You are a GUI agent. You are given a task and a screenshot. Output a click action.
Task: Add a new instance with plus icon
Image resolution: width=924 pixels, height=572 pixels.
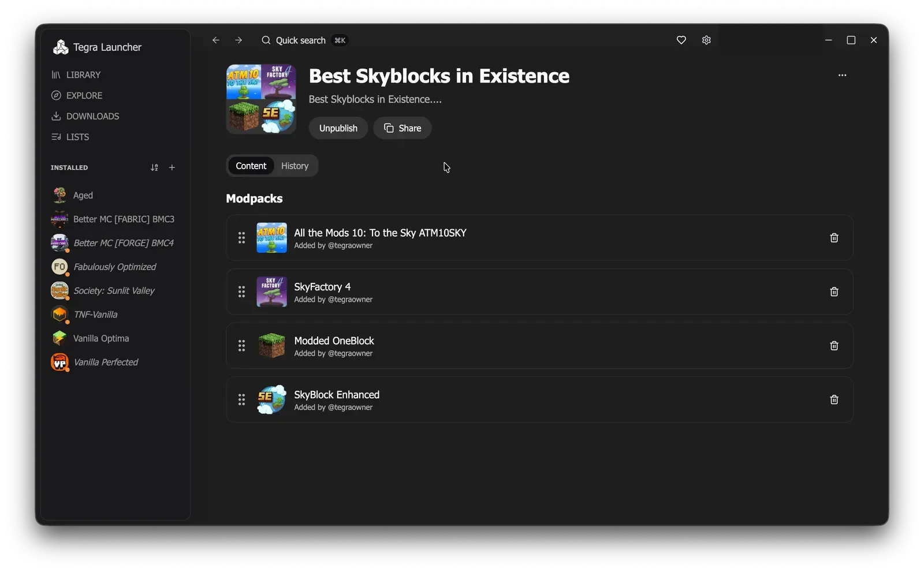tap(172, 167)
